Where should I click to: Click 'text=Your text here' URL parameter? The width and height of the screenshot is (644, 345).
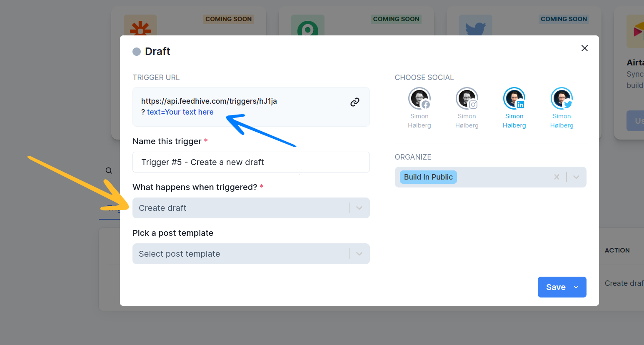coord(180,112)
